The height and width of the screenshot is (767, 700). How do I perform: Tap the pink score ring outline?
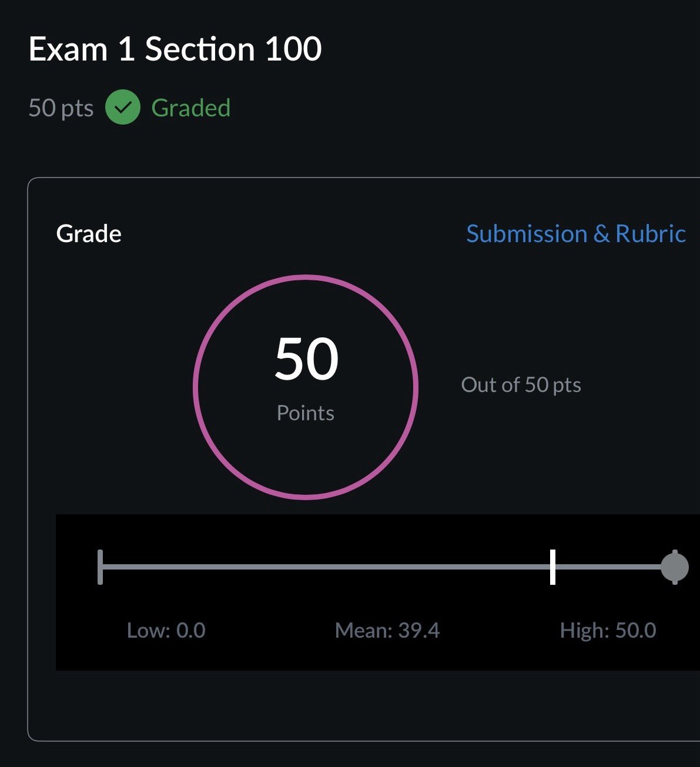point(195,387)
